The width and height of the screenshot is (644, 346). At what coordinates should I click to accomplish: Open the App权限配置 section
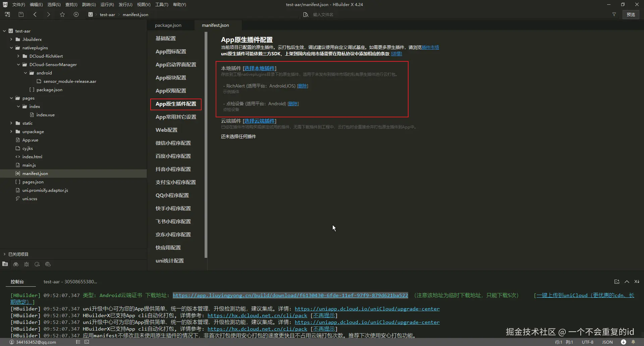[171, 91]
